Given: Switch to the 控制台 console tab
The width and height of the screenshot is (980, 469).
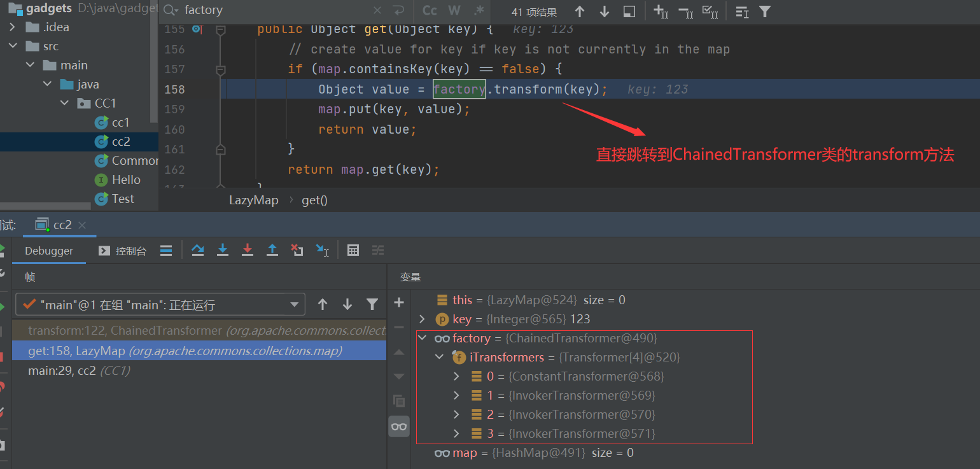Looking at the screenshot, I should click(123, 251).
